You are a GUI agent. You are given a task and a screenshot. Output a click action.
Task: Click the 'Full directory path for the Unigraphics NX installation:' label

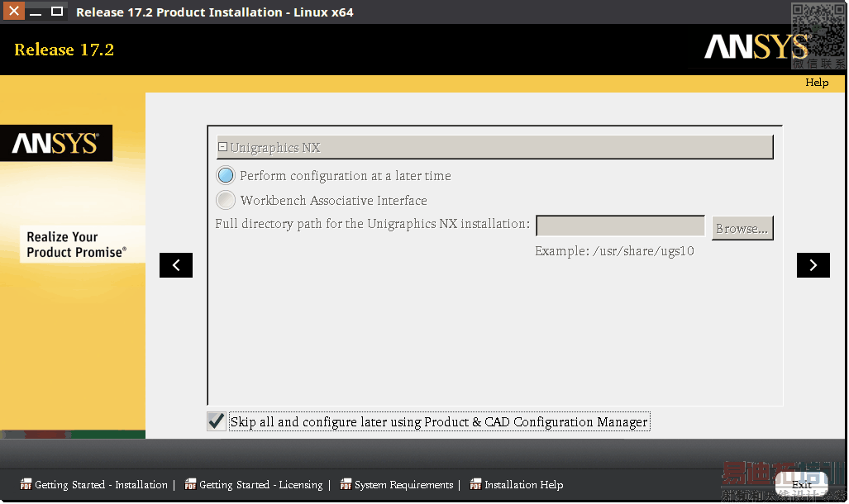(x=373, y=224)
